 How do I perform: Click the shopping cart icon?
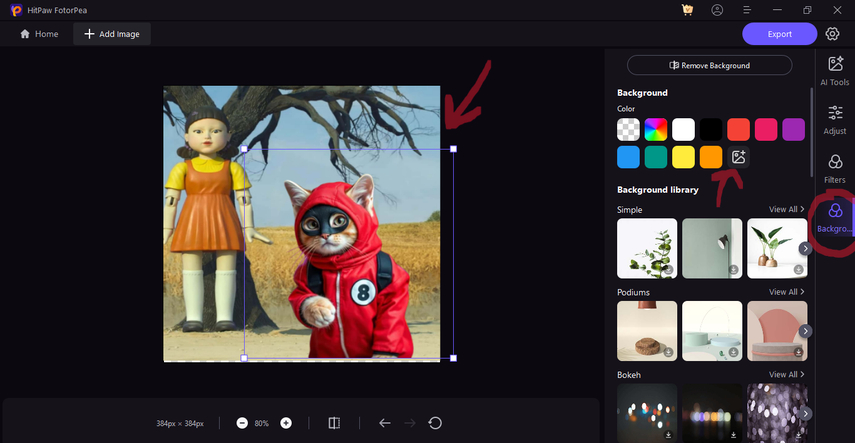(687, 10)
